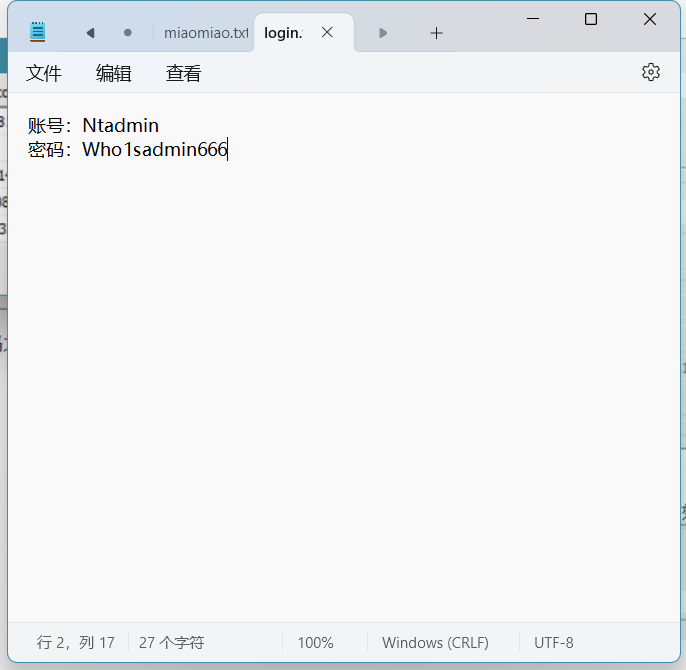Screen dimensions: 686x670
Task: Expand the 查看 menu
Action: click(x=184, y=73)
